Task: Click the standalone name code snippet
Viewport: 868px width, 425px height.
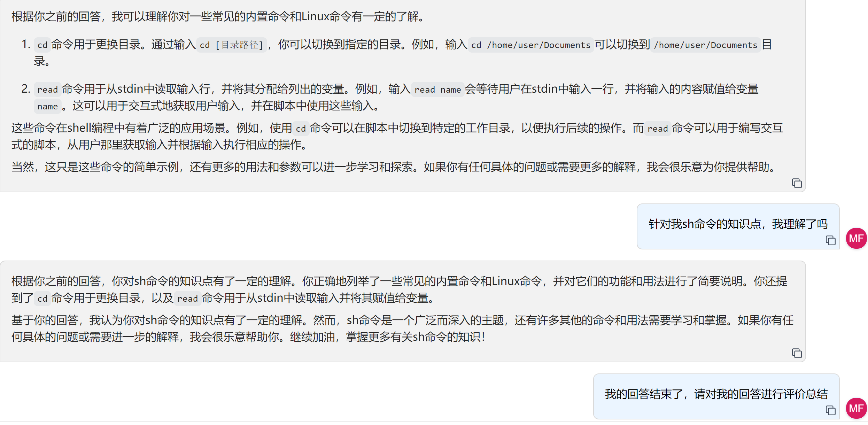Action: click(47, 106)
